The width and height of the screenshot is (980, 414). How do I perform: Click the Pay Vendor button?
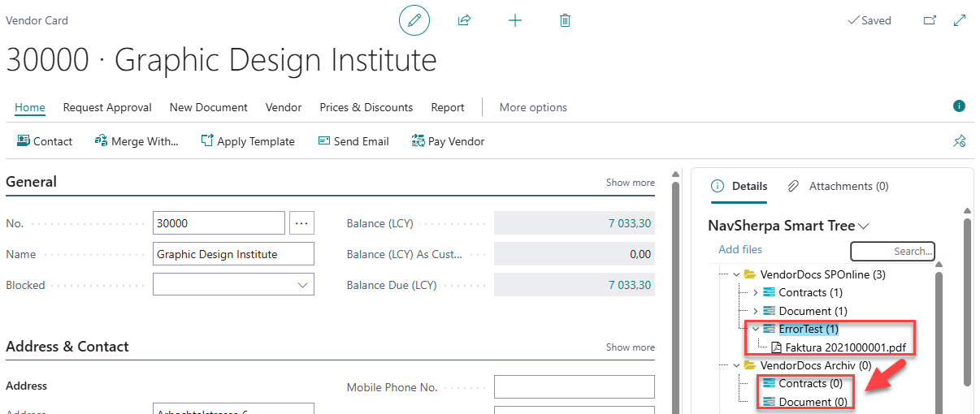[x=448, y=141]
